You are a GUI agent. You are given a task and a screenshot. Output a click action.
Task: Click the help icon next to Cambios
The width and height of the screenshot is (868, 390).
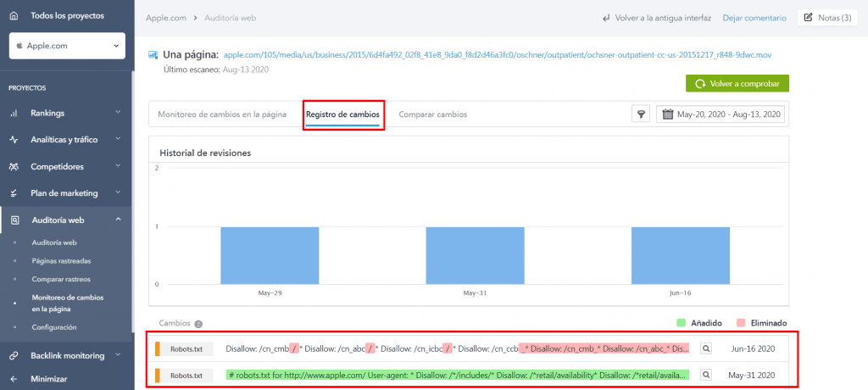(x=198, y=324)
